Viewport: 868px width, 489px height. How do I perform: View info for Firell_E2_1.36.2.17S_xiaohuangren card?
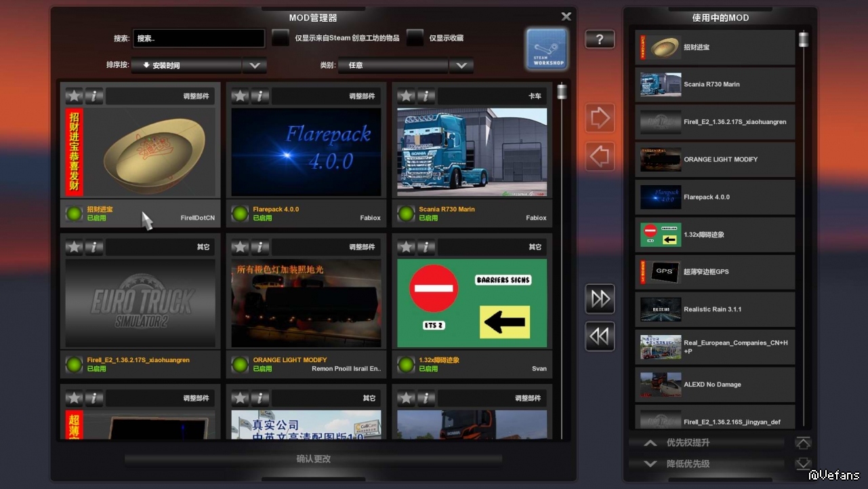[94, 247]
